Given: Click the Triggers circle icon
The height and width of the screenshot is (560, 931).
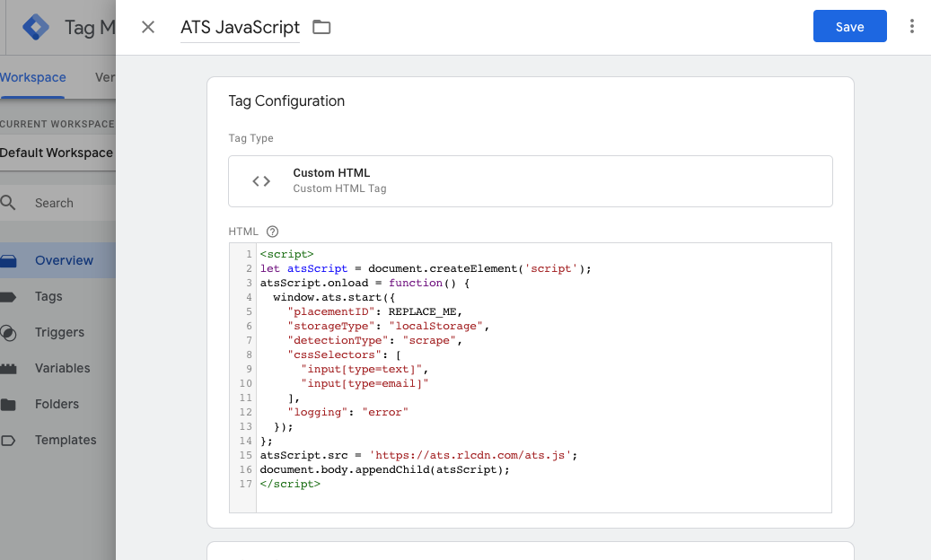Looking at the screenshot, I should (x=8, y=333).
